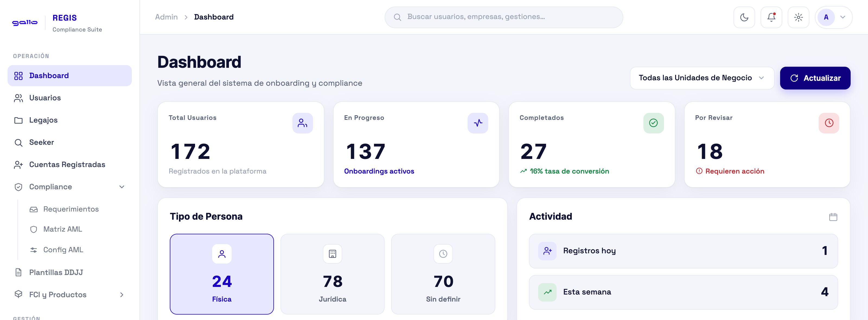Click the search magnifier icon
This screenshot has width=868, height=320.
[x=397, y=17]
